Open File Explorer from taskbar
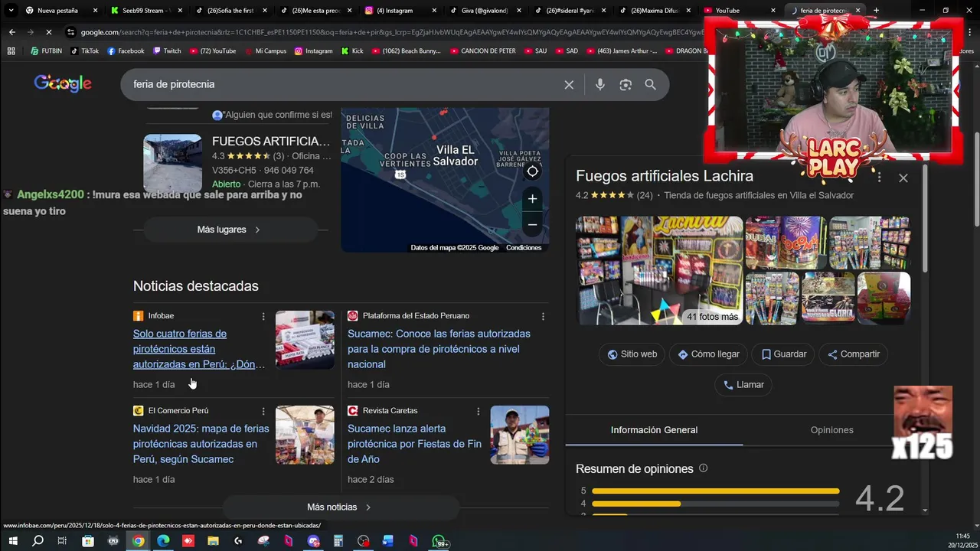The image size is (980, 551). 213,541
